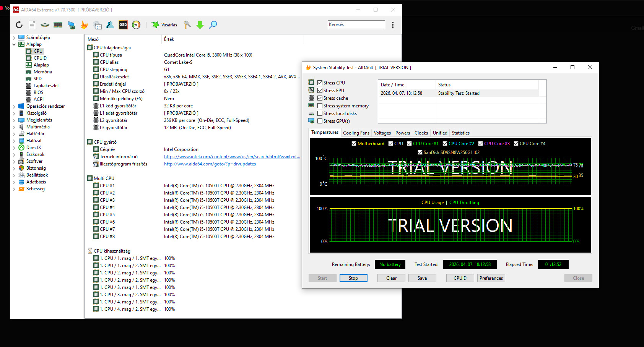Click the flame System Stability Test icon
Screen dimensions: 644x347
(x=84, y=25)
